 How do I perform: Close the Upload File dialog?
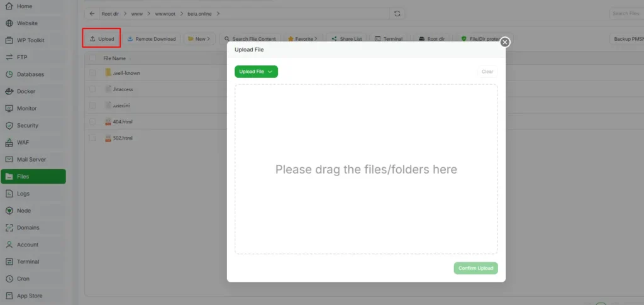(x=504, y=42)
